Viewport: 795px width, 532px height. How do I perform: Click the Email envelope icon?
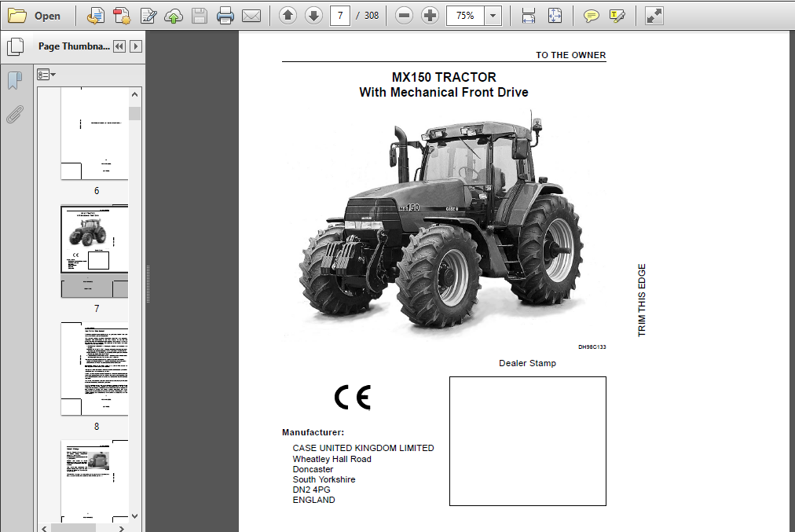point(251,17)
